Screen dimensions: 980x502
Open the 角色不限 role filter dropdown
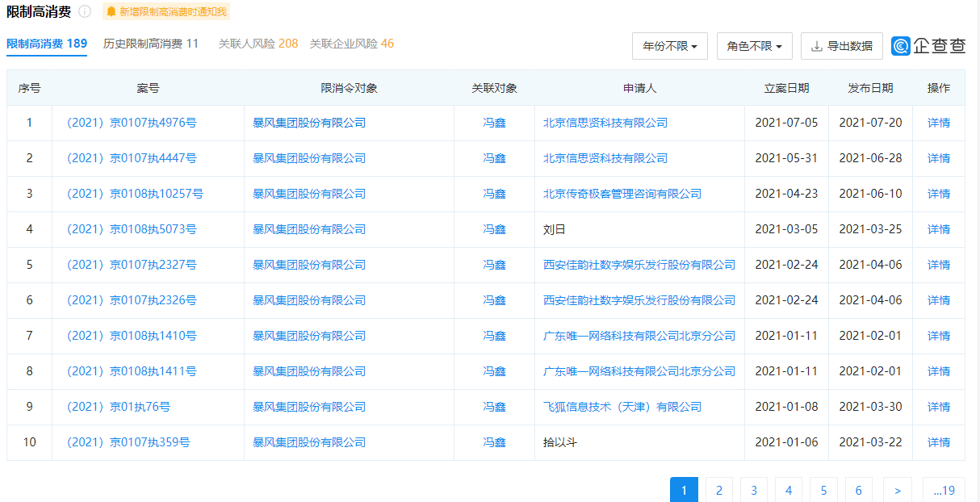coord(754,46)
